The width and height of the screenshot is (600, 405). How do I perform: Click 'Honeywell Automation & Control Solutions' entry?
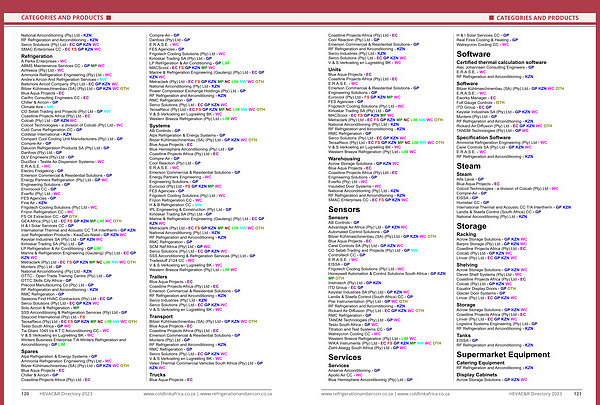[387, 274]
